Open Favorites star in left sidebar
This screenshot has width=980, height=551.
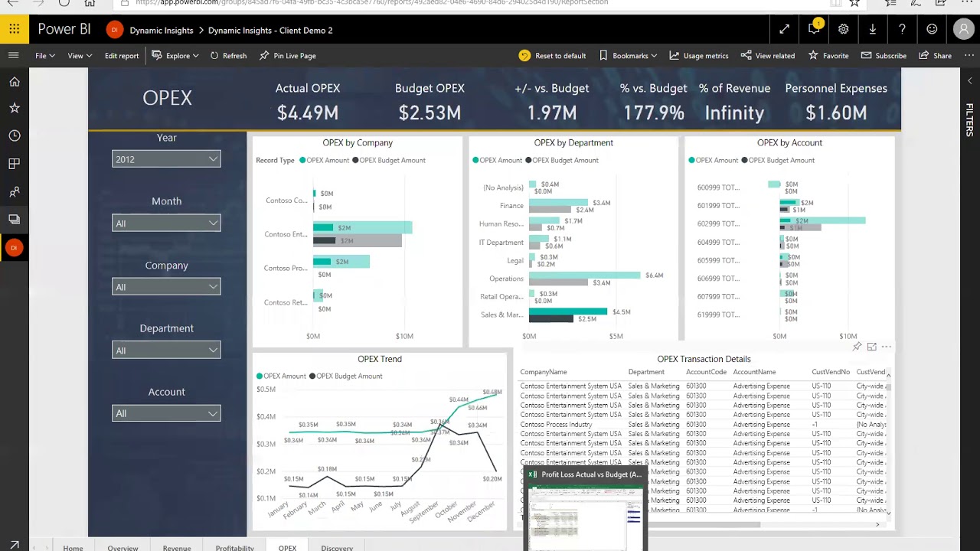(x=15, y=108)
